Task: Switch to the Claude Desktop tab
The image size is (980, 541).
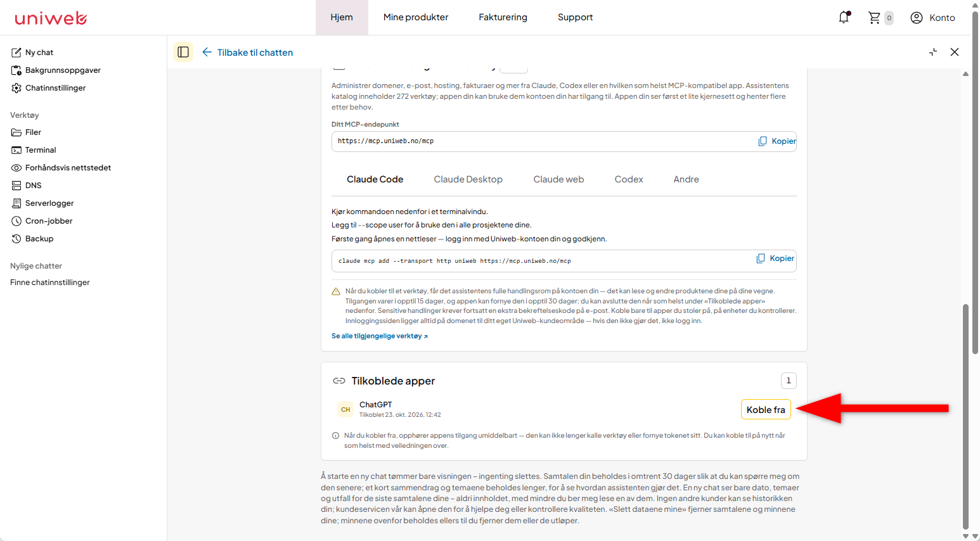Action: [x=468, y=179]
